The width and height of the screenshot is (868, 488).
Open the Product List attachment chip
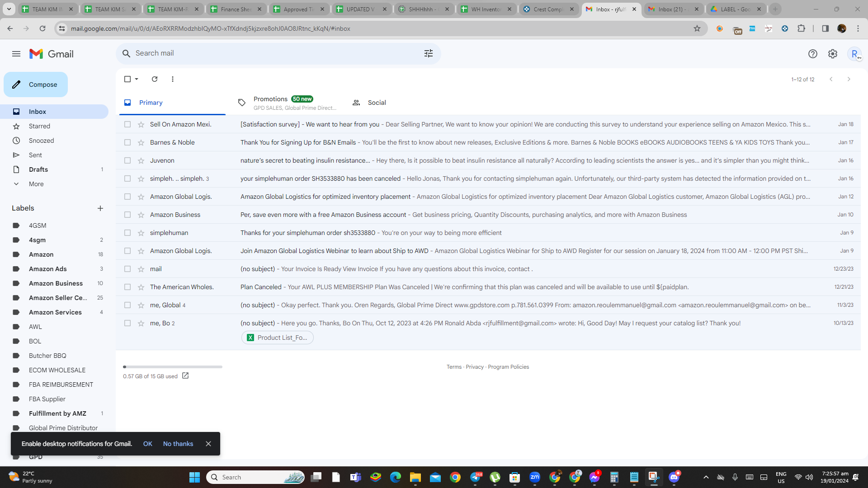278,338
